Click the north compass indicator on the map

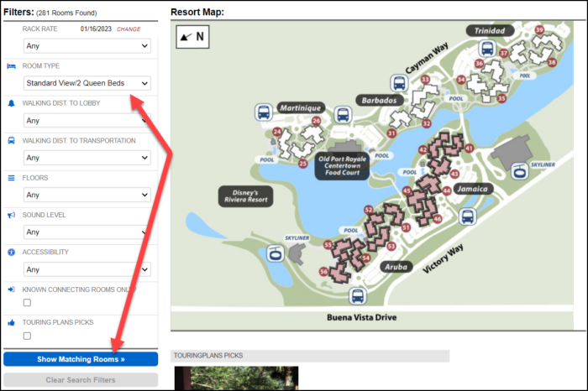192,37
